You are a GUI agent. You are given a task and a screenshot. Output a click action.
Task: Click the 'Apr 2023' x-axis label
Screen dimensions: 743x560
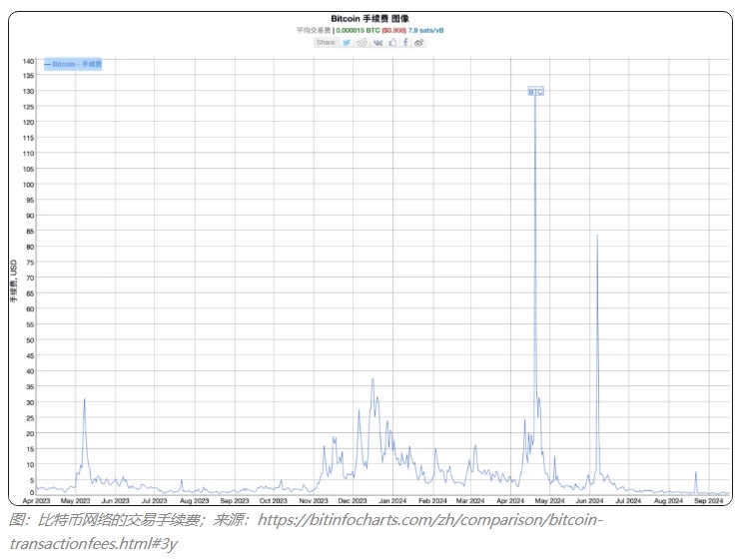point(37,500)
